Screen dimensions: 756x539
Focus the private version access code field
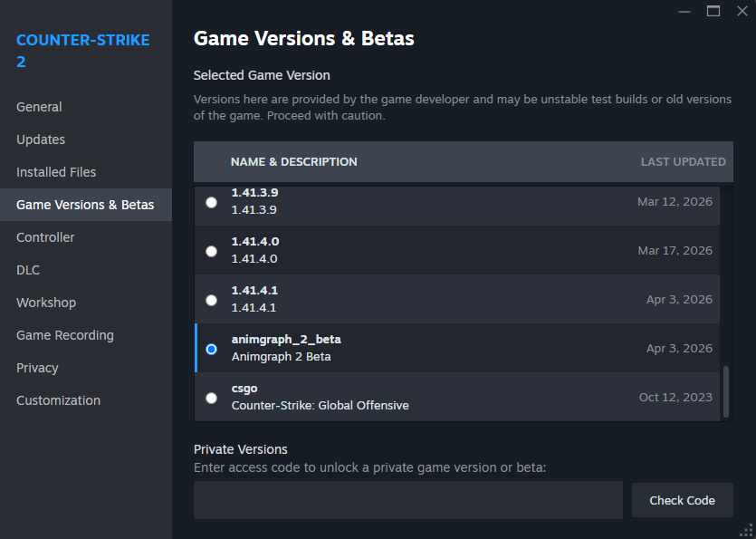click(x=408, y=500)
